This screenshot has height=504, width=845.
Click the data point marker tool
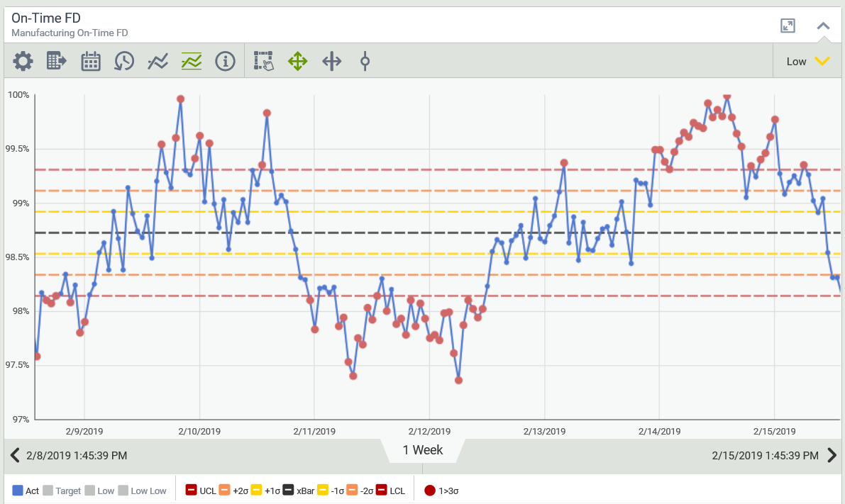(x=365, y=61)
